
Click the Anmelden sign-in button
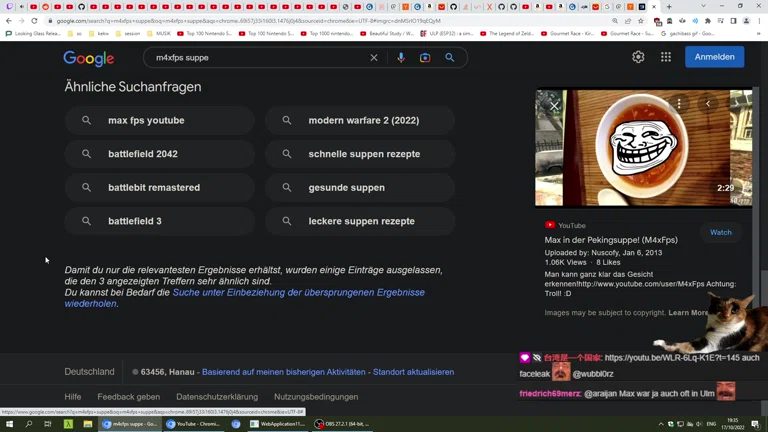714,57
